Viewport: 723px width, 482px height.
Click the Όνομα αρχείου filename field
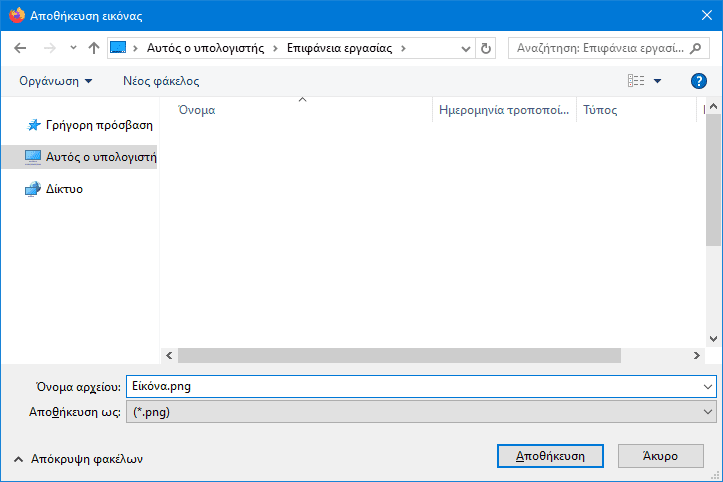(410, 386)
